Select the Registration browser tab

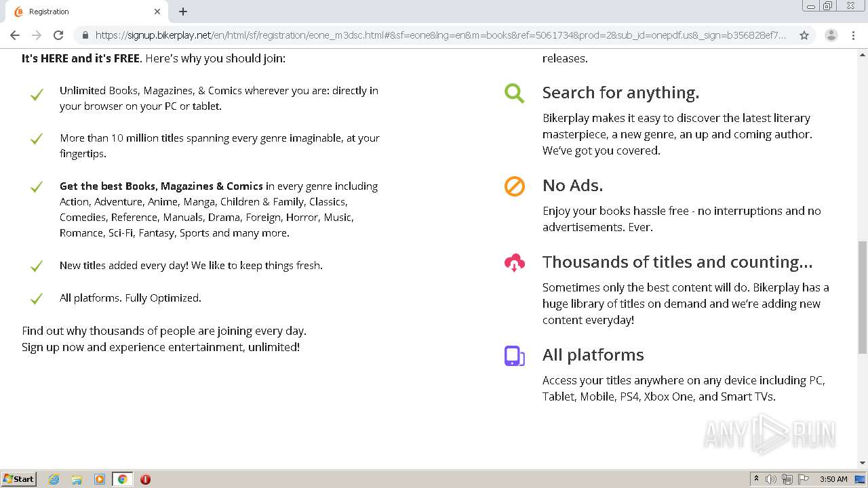(87, 12)
